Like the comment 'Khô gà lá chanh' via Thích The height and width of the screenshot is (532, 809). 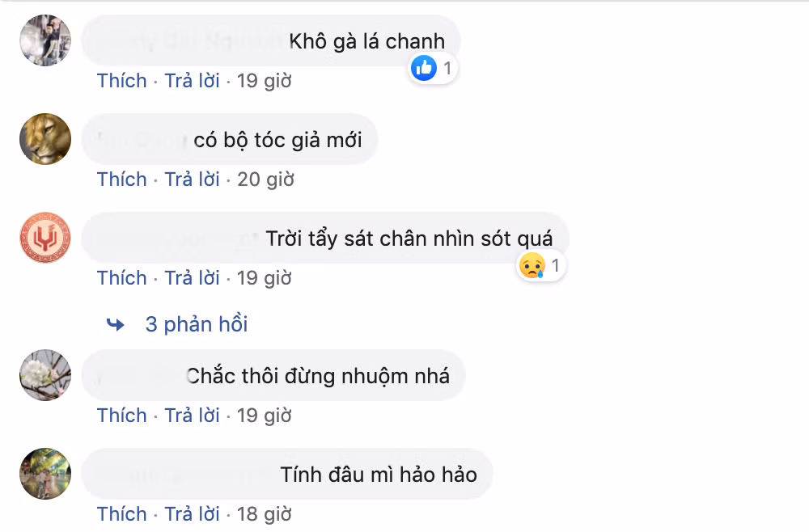click(122, 81)
